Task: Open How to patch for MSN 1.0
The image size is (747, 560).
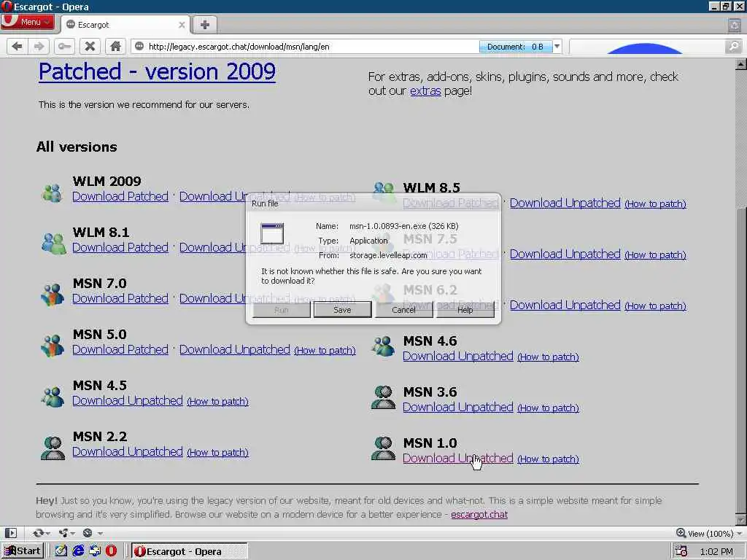Action: [549, 459]
